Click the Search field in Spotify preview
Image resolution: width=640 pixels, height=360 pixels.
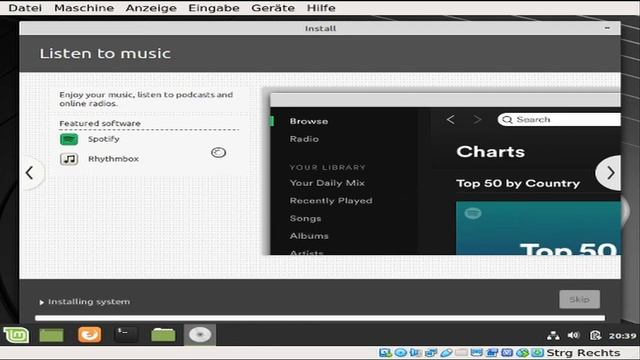pyautogui.click(x=559, y=120)
